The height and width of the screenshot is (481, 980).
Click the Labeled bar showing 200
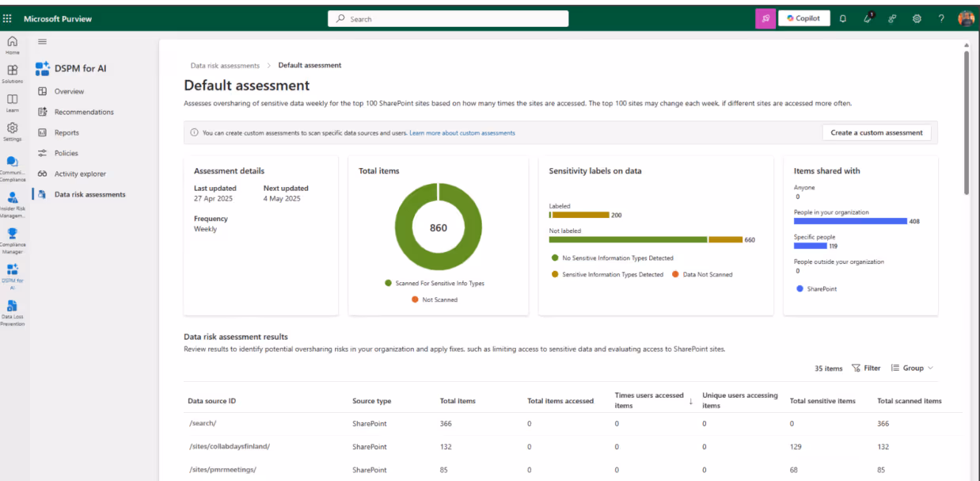click(580, 215)
